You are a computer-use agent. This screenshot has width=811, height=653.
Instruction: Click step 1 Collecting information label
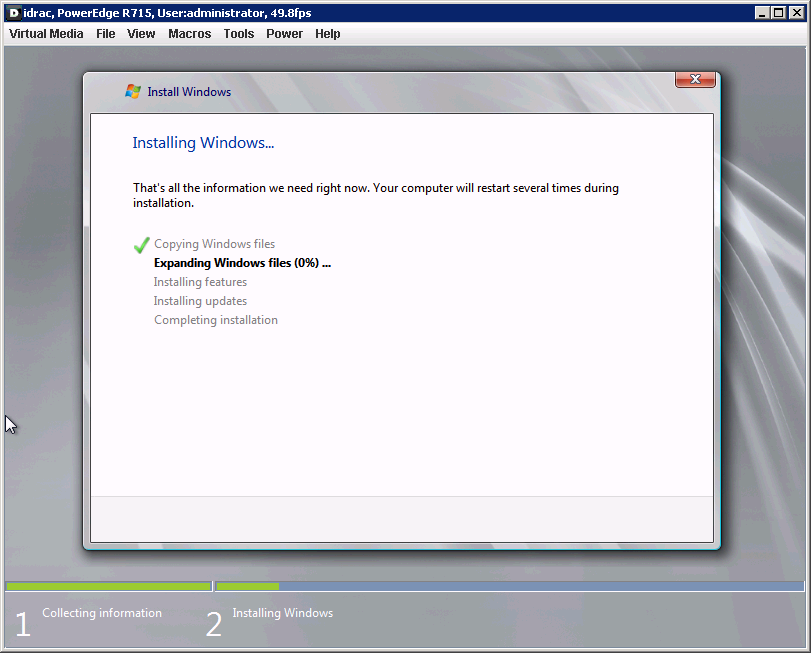102,613
